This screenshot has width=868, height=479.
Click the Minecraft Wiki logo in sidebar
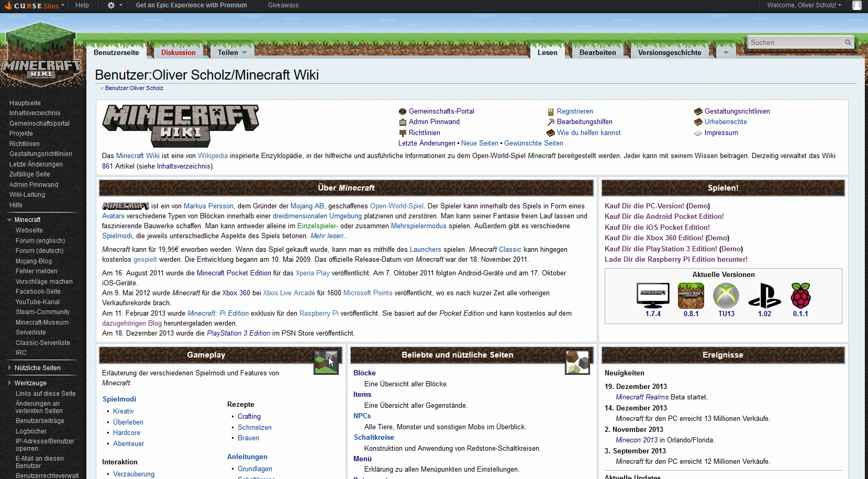coord(42,55)
